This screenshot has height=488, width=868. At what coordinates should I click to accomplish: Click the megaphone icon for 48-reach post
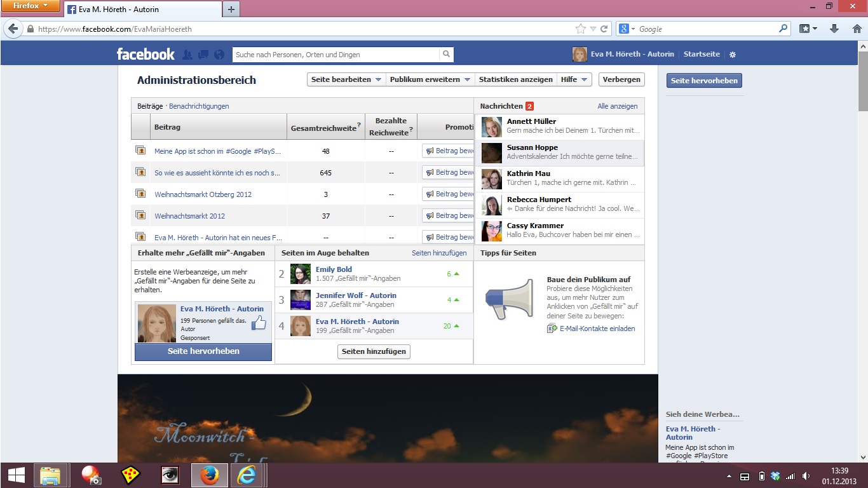click(430, 151)
